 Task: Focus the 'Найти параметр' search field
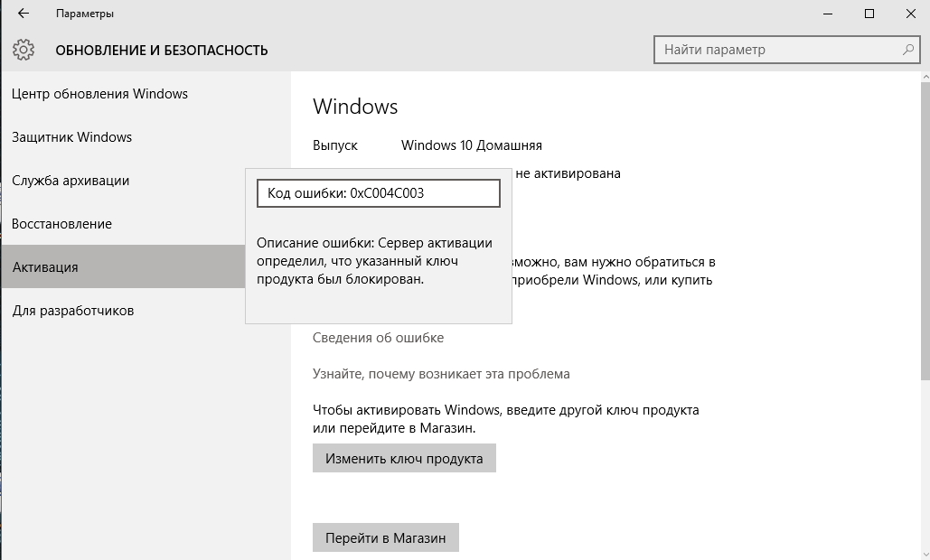777,50
